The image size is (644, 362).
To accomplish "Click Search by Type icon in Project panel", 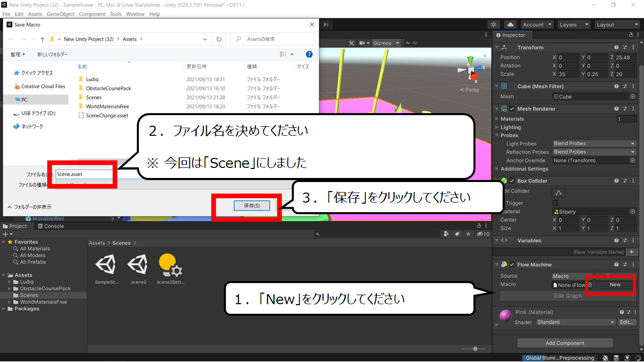I will (x=447, y=234).
